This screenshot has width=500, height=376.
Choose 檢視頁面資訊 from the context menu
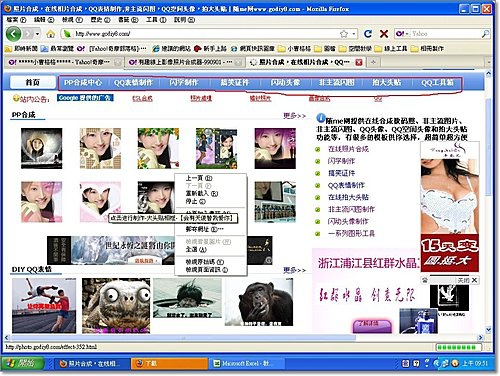(x=211, y=270)
